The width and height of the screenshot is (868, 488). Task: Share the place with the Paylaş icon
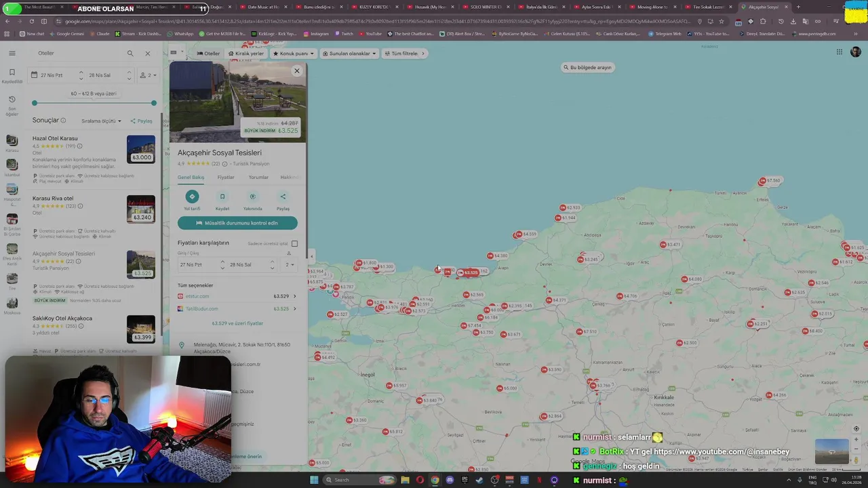[x=283, y=197]
